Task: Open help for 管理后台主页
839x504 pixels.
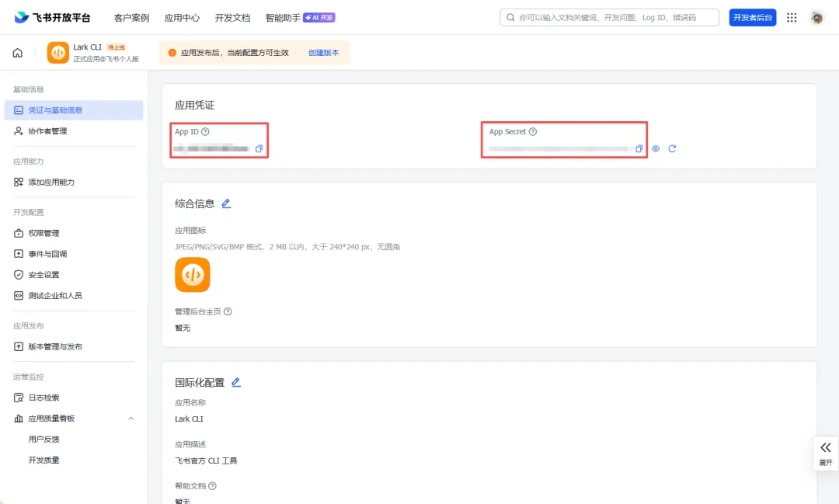Action: click(x=228, y=311)
